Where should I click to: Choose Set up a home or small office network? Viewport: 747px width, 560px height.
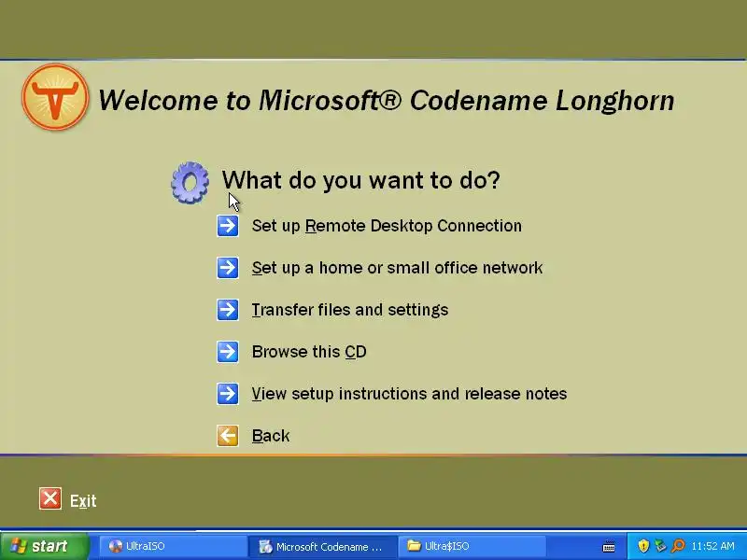[x=398, y=268]
